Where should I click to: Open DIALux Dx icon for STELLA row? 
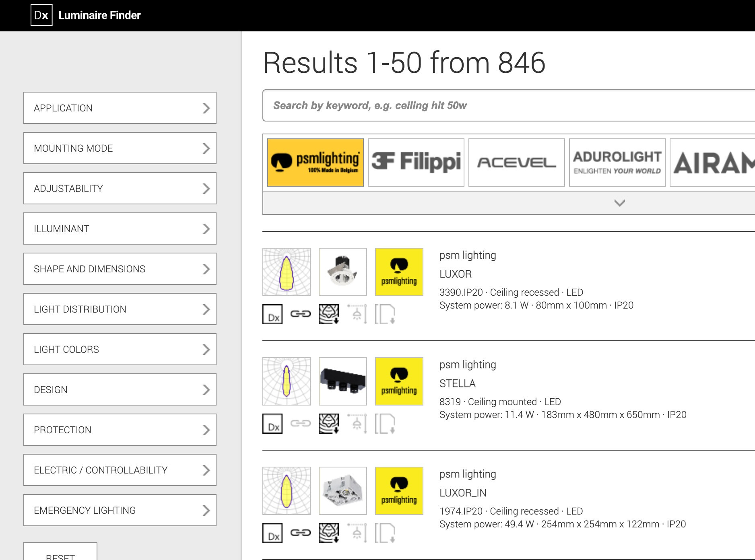point(272,424)
